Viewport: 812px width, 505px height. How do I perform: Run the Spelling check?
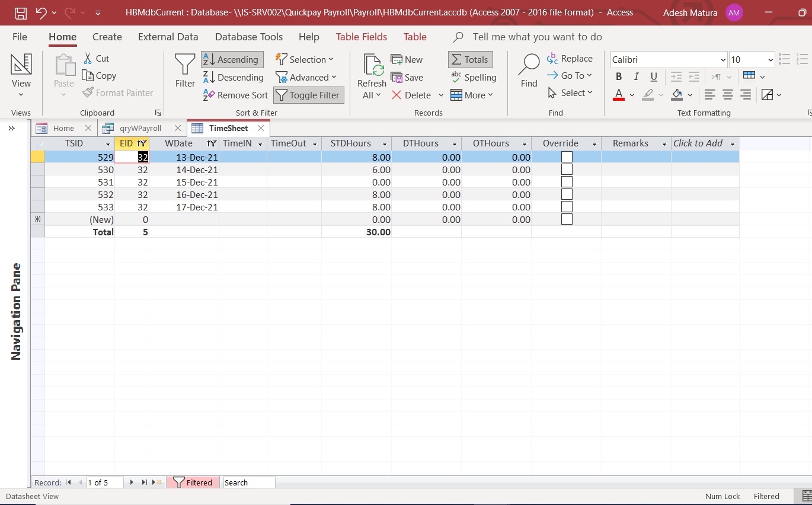[473, 77]
